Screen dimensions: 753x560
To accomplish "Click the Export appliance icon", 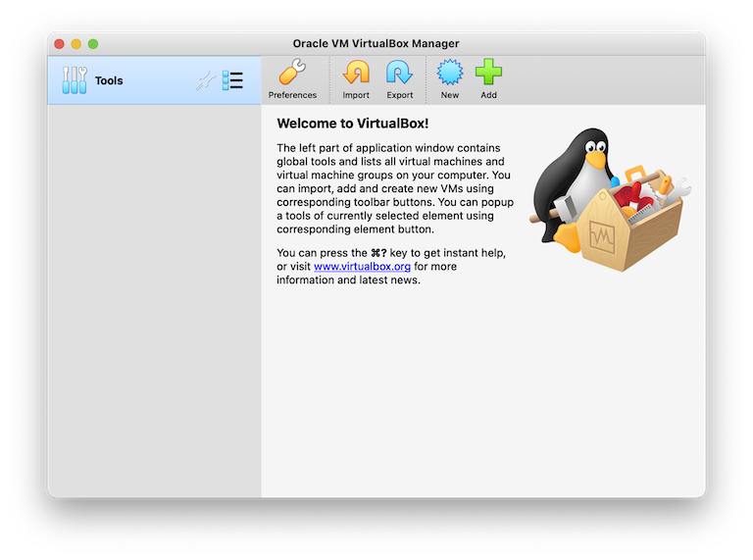I will point(400,72).
